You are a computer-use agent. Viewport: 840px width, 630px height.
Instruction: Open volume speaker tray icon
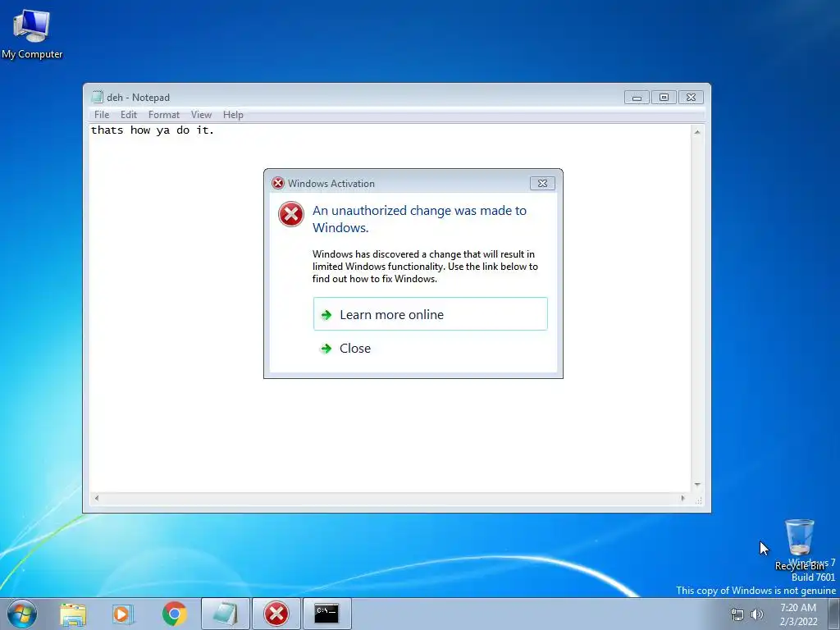757,614
